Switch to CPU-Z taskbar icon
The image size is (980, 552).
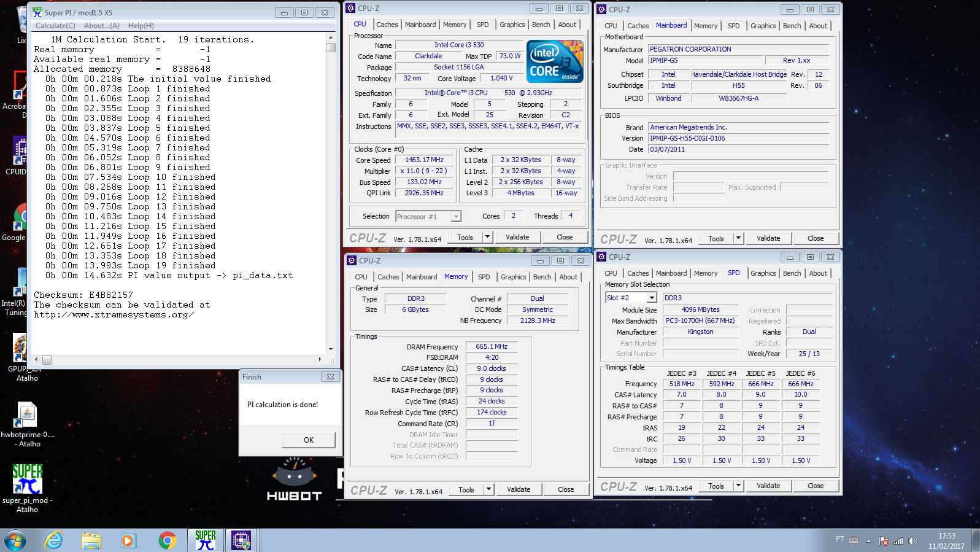point(241,540)
